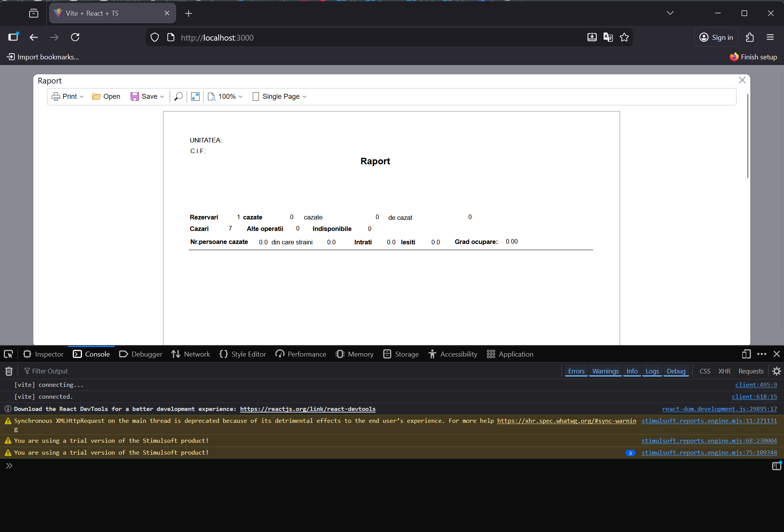Image resolution: width=784 pixels, height=532 pixels.
Task: Clear the console output
Action: pyautogui.click(x=8, y=371)
